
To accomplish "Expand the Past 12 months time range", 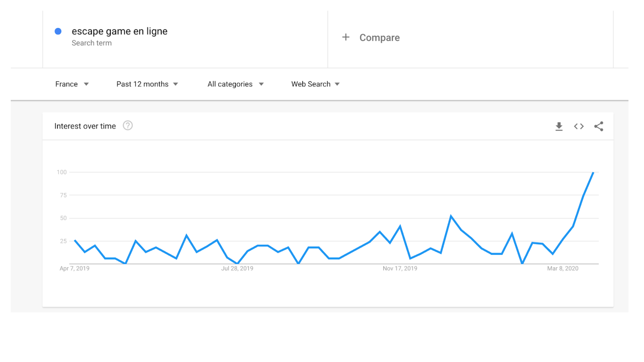I will [147, 84].
